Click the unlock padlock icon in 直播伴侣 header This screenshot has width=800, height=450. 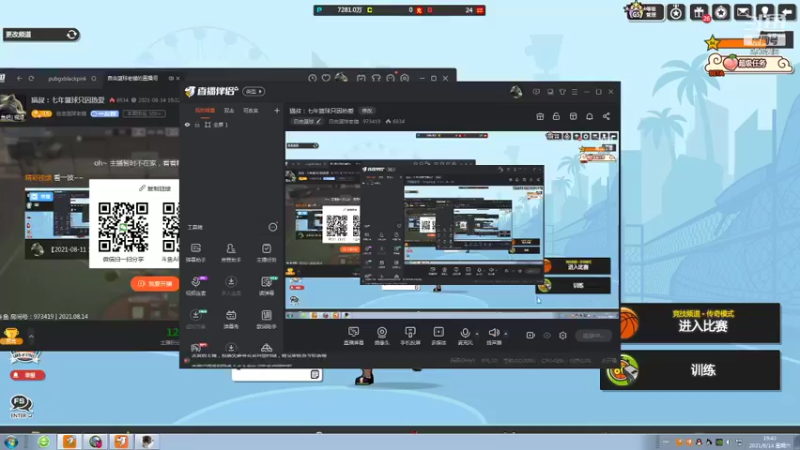(x=556, y=116)
